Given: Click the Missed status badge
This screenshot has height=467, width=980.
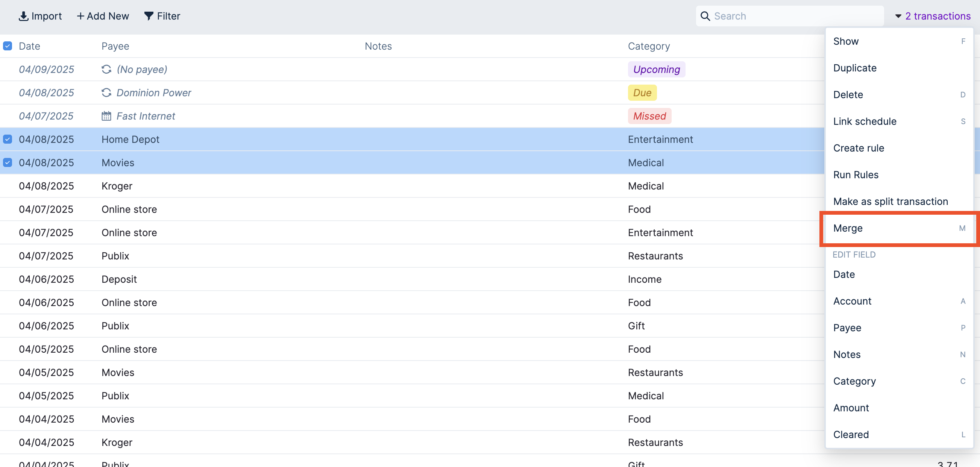Looking at the screenshot, I should click(649, 116).
